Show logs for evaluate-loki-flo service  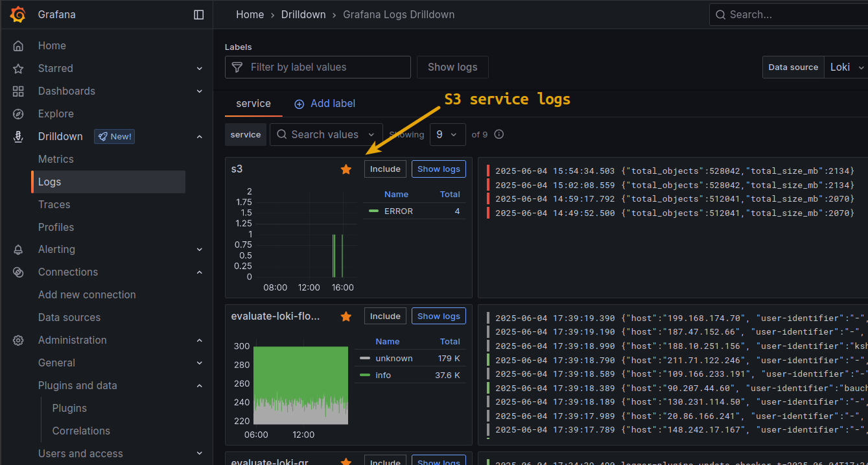439,316
